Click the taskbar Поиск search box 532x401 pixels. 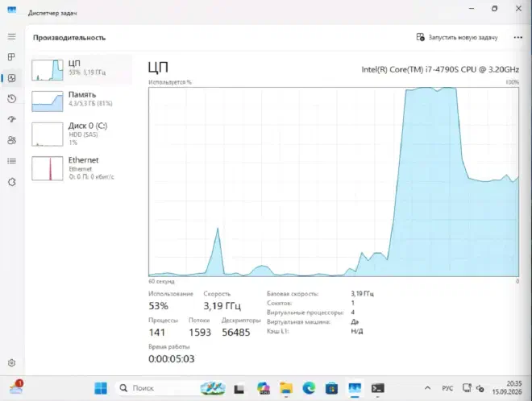(172, 388)
